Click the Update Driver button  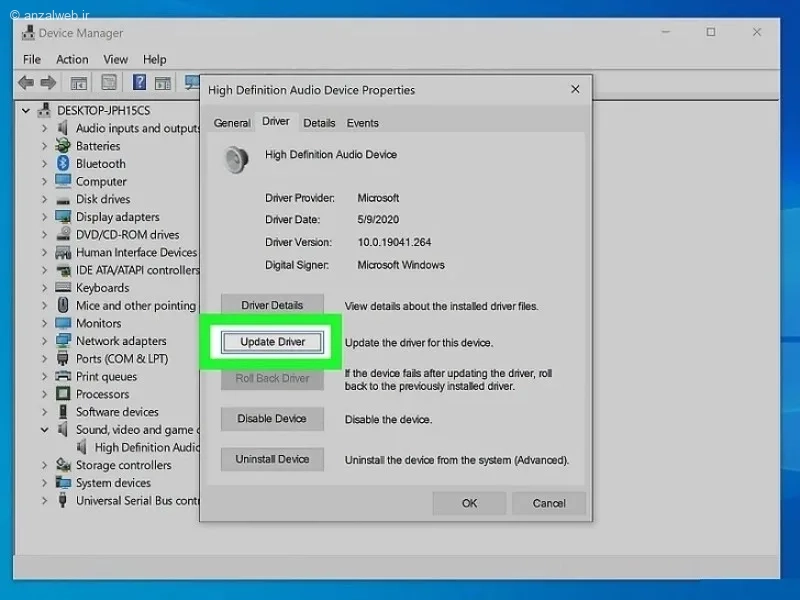(272, 342)
